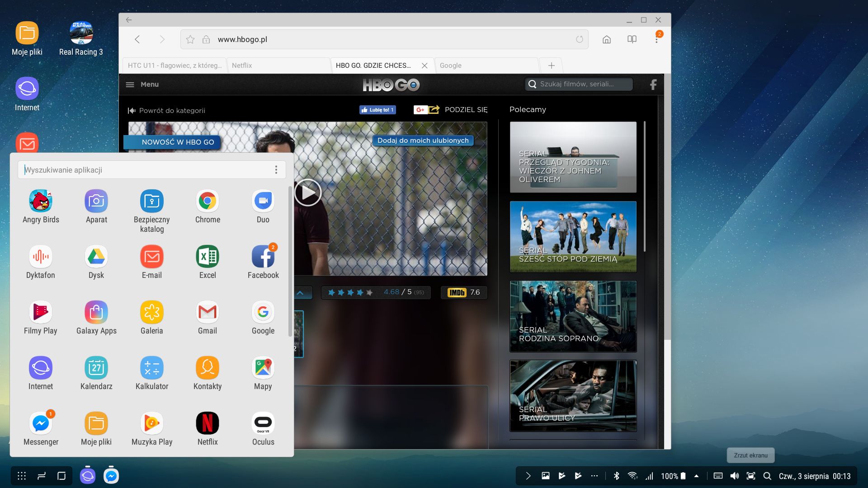This screenshot has height=488, width=868.
Task: Click PODZIEL SIĘ share link
Action: coord(466,109)
